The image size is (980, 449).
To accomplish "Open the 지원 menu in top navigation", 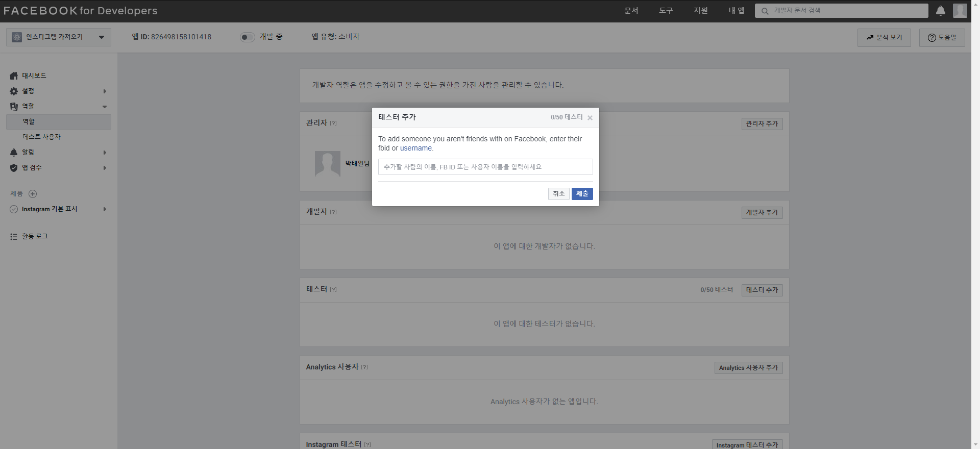I will pos(701,11).
